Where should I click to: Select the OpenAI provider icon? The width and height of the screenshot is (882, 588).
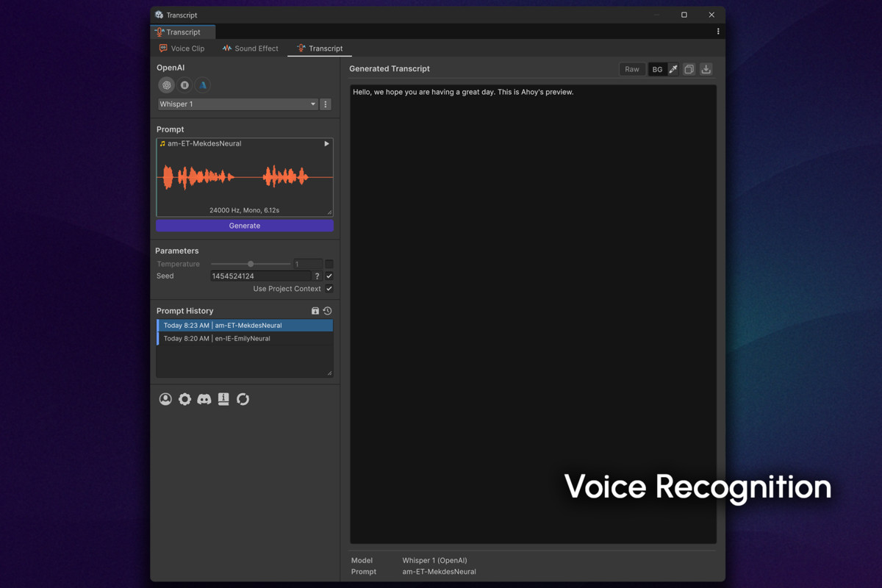[x=166, y=85]
